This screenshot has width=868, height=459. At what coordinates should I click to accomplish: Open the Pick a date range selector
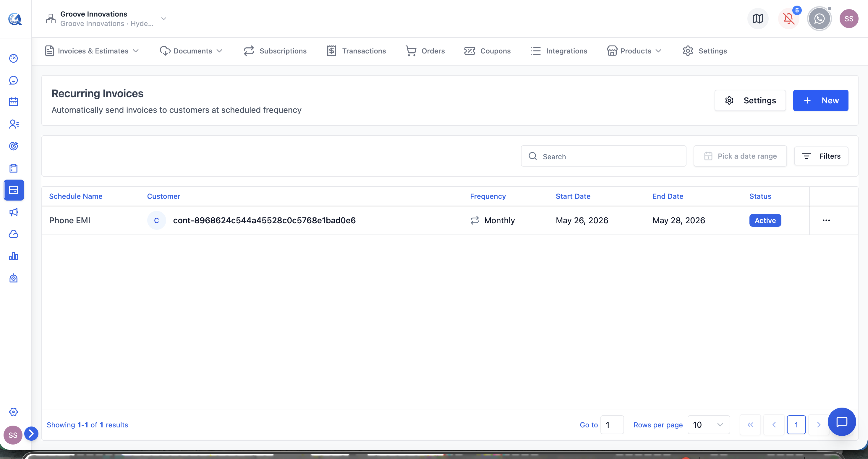click(x=740, y=156)
